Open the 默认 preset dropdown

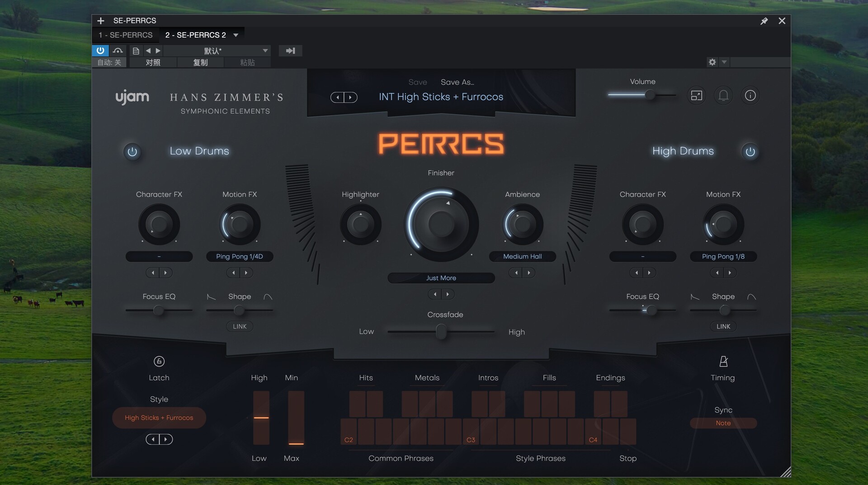tap(217, 51)
